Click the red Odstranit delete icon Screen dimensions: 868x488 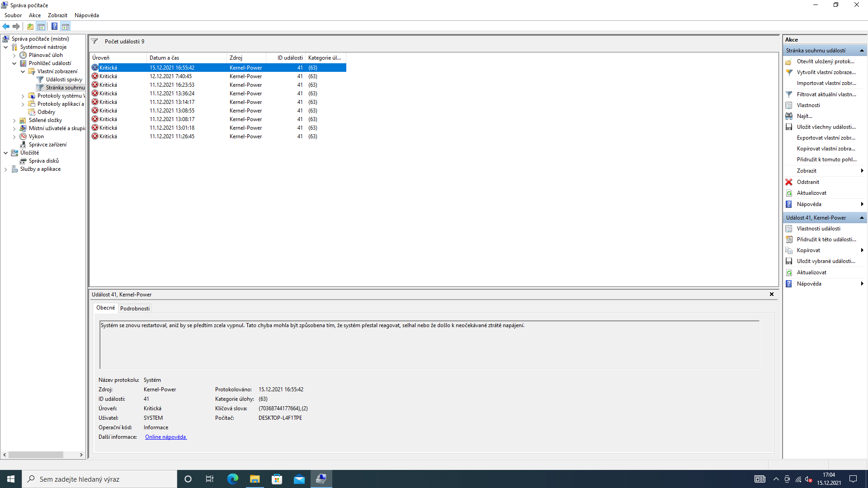click(x=789, y=182)
